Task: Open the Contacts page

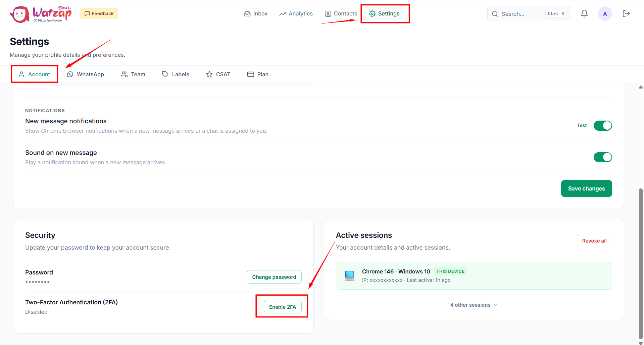Action: pyautogui.click(x=341, y=14)
